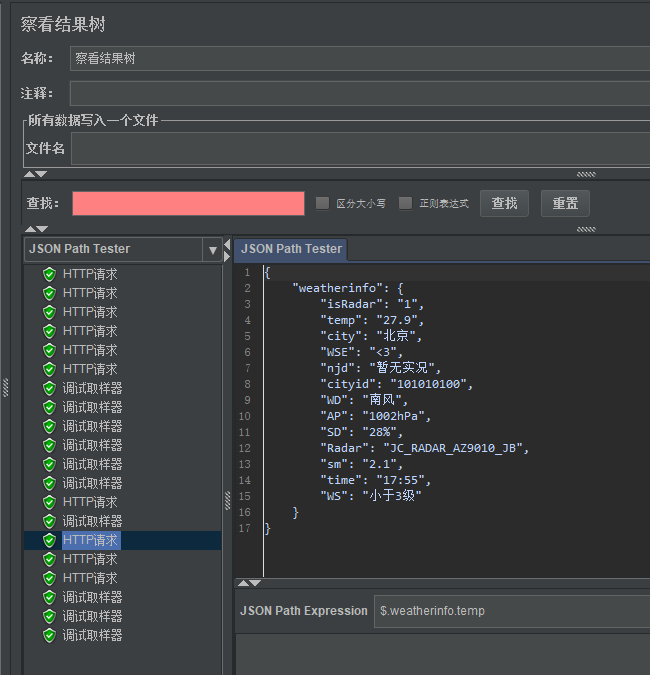Toggle the 正则表达式 regex checkbox
Viewport: 650px width, 675px height.
point(405,203)
